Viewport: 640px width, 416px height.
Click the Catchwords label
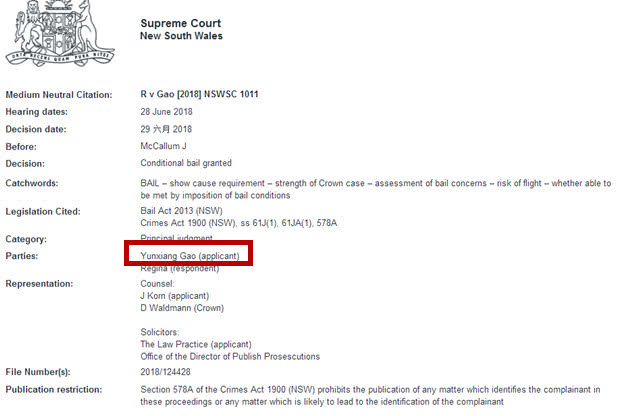(32, 183)
